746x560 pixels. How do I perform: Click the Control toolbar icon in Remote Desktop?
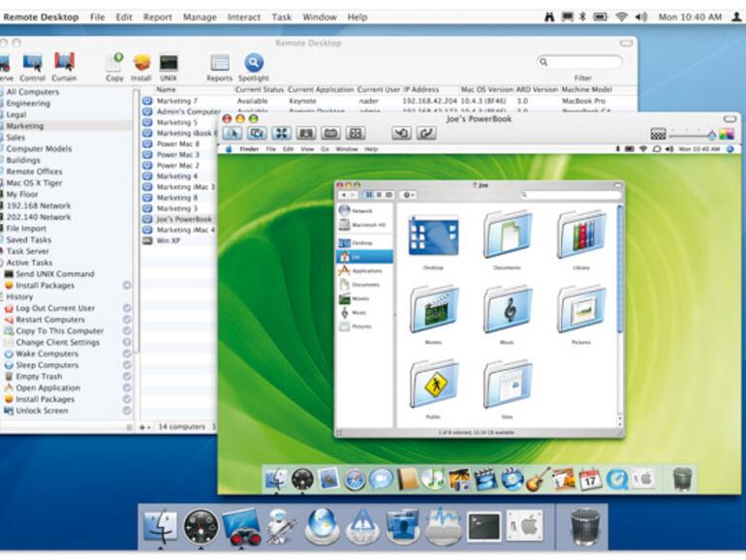pos(33,63)
